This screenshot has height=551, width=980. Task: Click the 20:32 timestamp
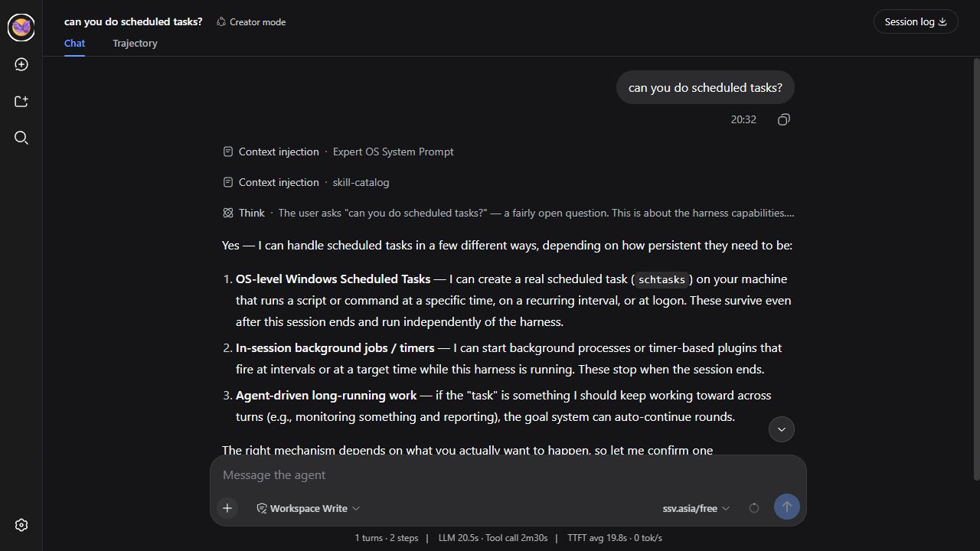743,119
